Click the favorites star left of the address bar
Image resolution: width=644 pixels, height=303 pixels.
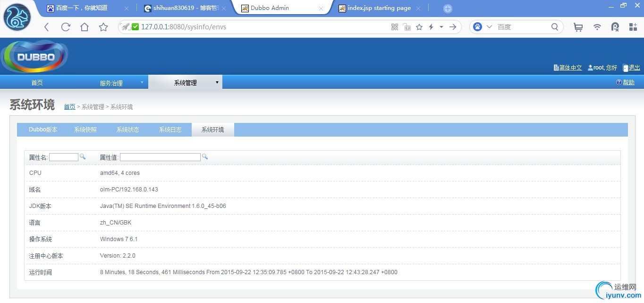coord(103,27)
